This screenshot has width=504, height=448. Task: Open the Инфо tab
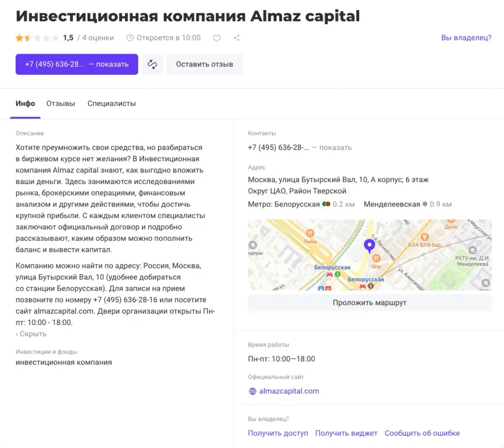pyautogui.click(x=25, y=103)
